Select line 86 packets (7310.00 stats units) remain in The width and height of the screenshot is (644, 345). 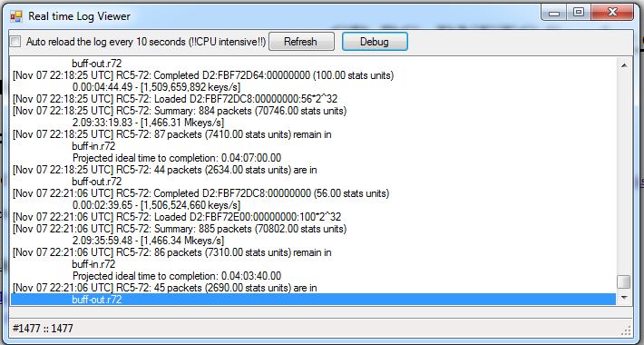click(x=313, y=252)
